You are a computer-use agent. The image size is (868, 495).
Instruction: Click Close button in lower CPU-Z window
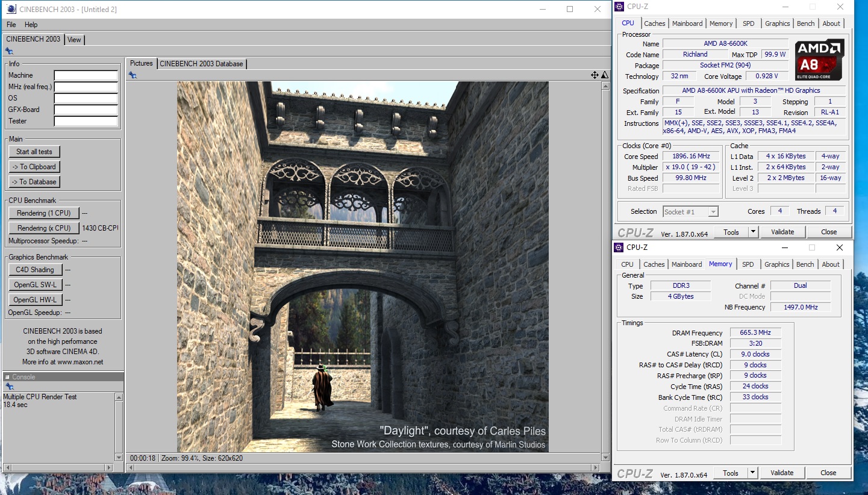tap(828, 473)
